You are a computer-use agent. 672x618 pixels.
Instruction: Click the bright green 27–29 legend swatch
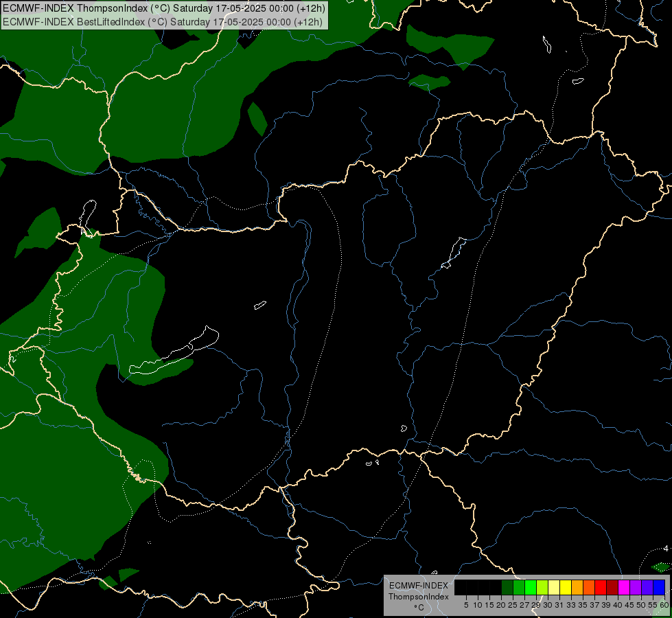(x=531, y=587)
